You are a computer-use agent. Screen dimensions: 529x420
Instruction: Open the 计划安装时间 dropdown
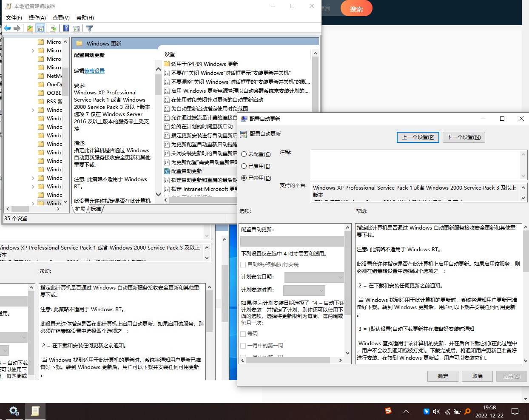(304, 290)
